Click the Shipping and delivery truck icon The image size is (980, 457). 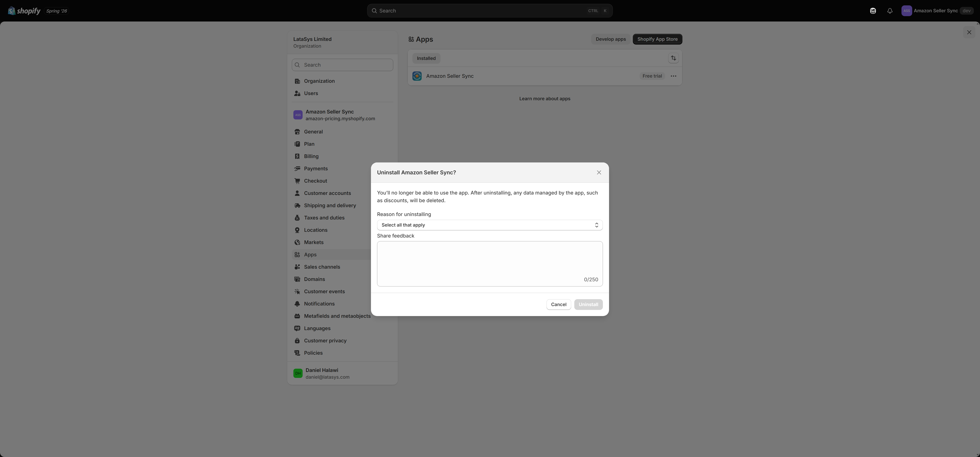click(x=297, y=205)
